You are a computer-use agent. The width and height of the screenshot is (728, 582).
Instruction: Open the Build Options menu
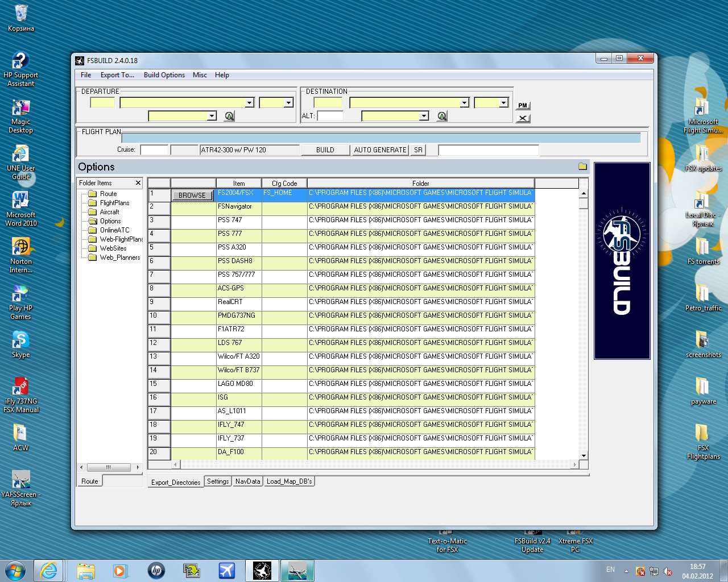point(164,75)
